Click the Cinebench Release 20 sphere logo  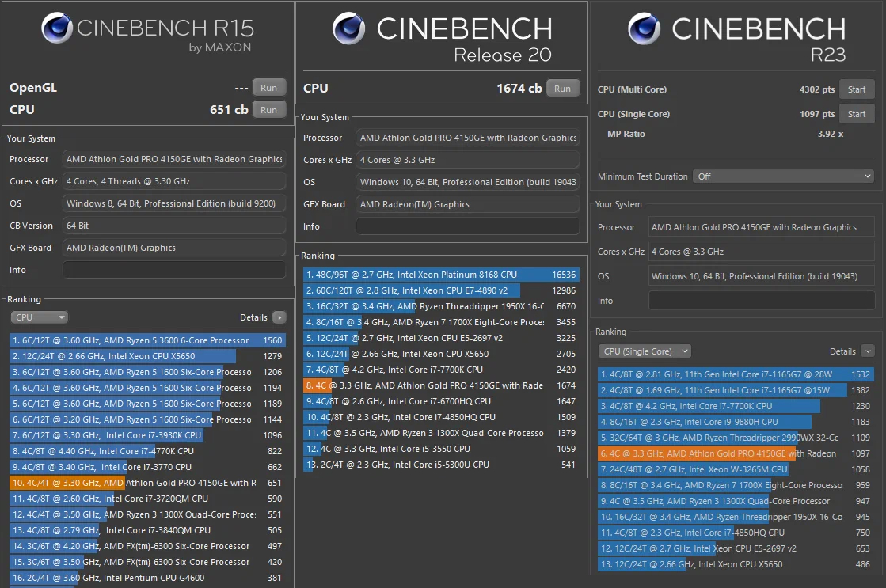tap(350, 29)
